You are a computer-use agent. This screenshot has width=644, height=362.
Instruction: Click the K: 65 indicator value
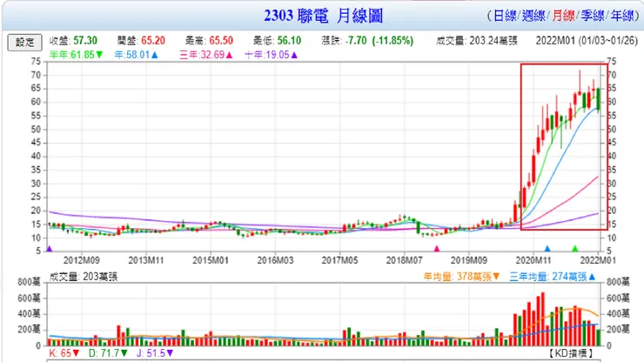pyautogui.click(x=64, y=353)
